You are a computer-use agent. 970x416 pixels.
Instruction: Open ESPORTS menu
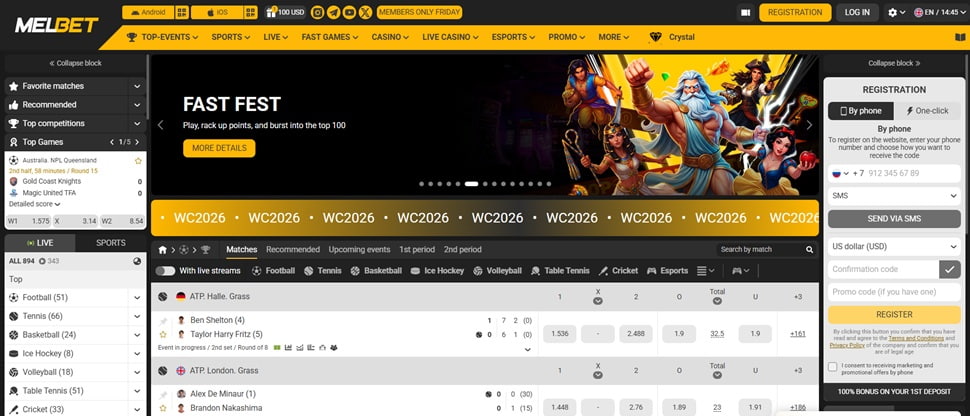click(x=513, y=37)
